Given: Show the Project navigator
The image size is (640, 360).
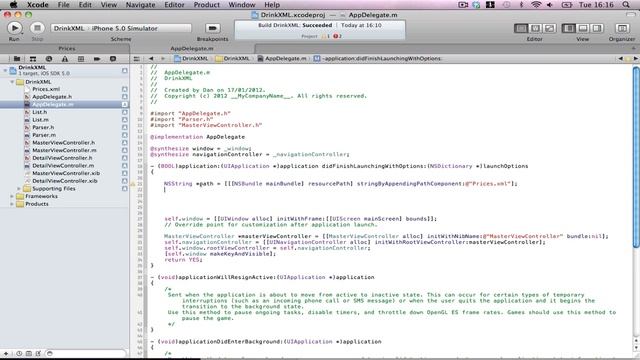Looking at the screenshot, I should click(x=17, y=59).
